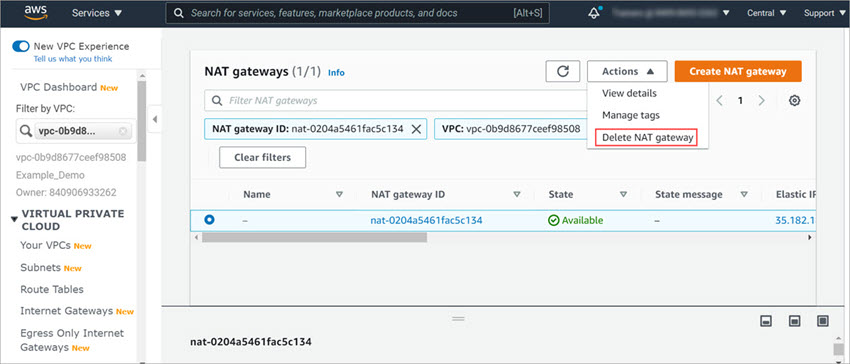Click the table scrollbar right arrow
The width and height of the screenshot is (850, 364).
[x=809, y=237]
